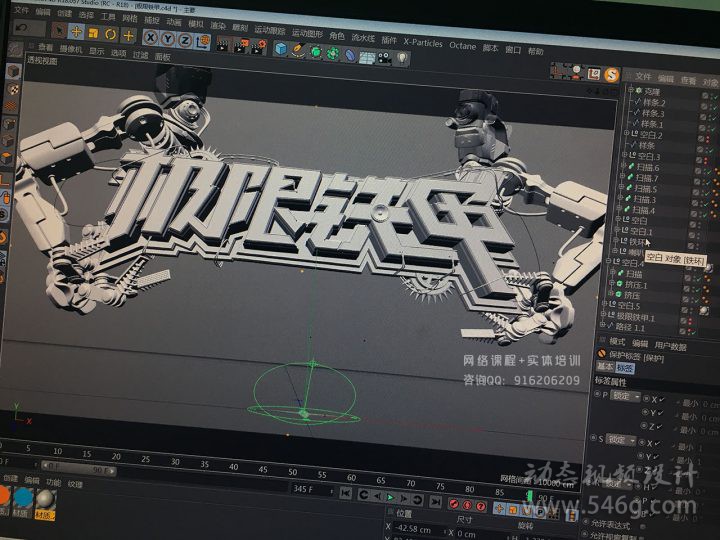Open blue deformer capsule icon

point(350,55)
